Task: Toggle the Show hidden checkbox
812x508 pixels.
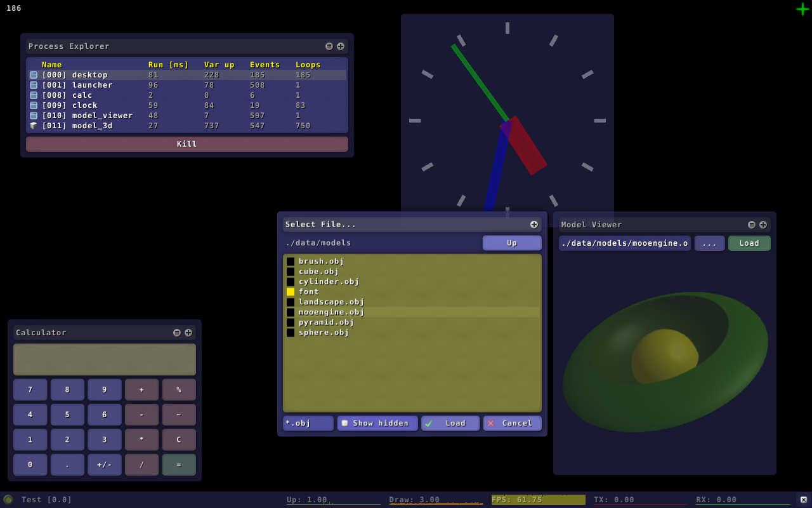Action: [x=345, y=423]
